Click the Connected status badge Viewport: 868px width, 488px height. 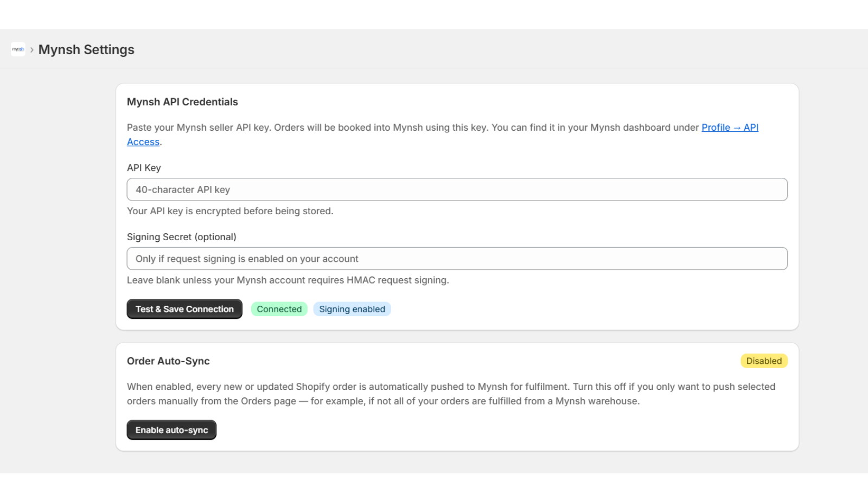[x=279, y=309]
